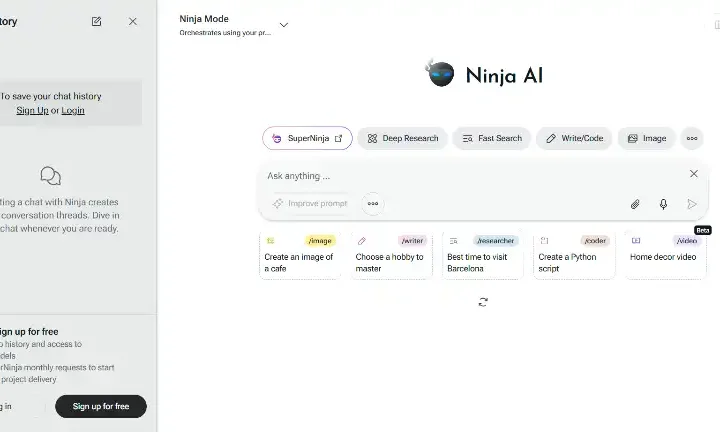Click the Sign up for free button

click(101, 406)
